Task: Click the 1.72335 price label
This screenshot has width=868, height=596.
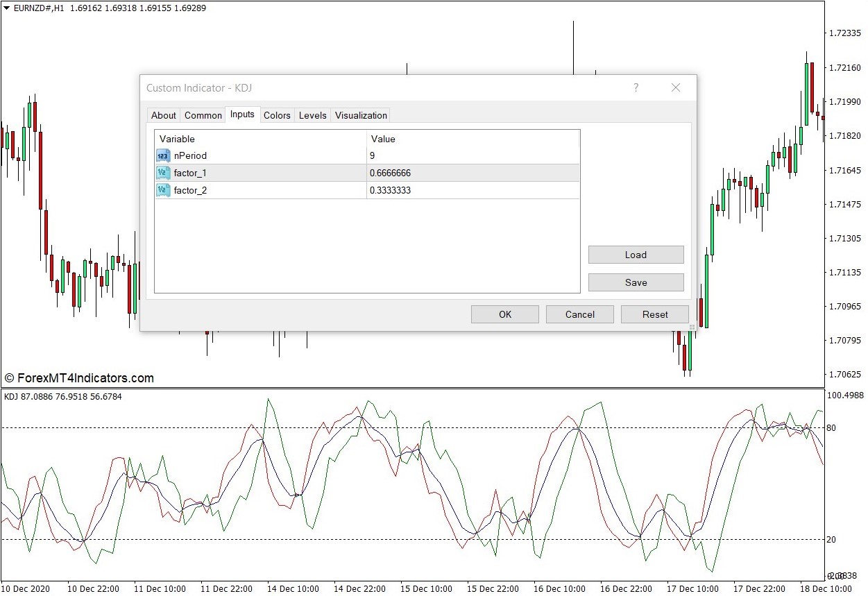Action: pyautogui.click(x=844, y=33)
